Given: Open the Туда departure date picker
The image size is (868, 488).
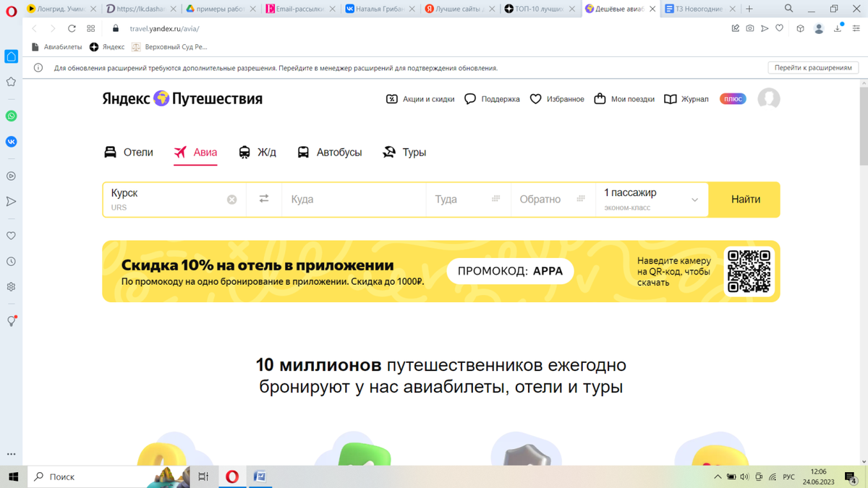Looking at the screenshot, I should pos(468,200).
